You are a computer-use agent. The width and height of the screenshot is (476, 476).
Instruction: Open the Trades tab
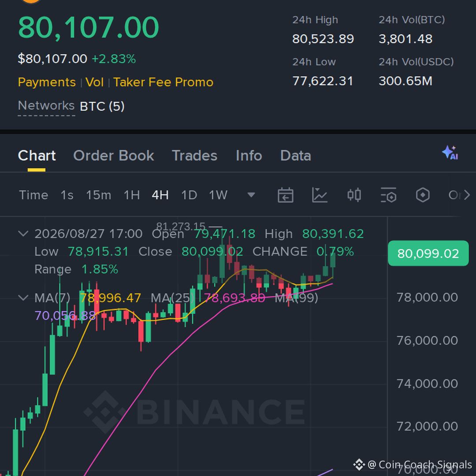(195, 156)
